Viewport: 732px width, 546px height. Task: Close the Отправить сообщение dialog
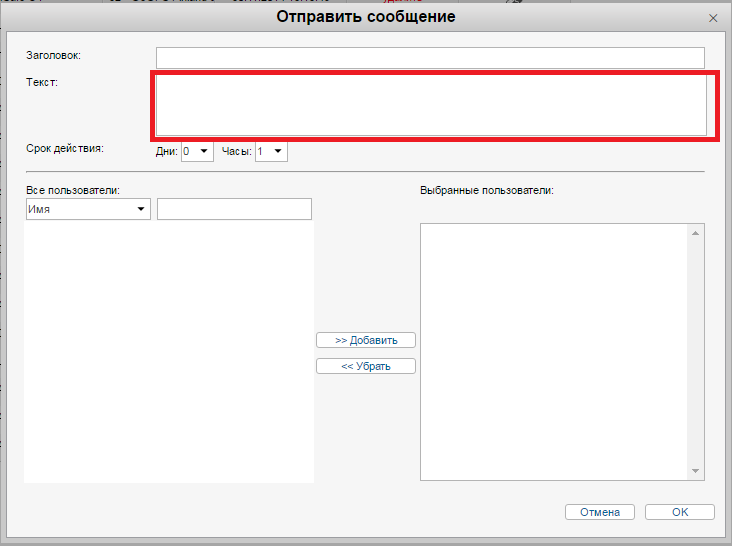click(712, 18)
